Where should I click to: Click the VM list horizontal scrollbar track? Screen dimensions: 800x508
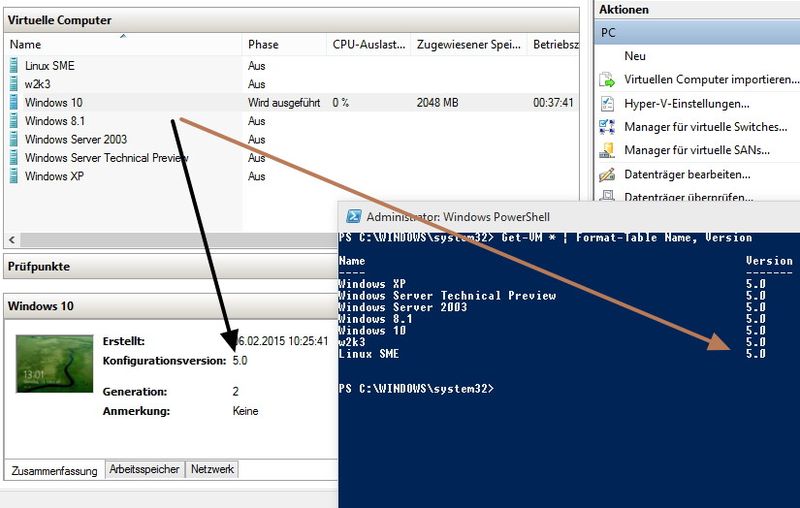pyautogui.click(x=179, y=239)
